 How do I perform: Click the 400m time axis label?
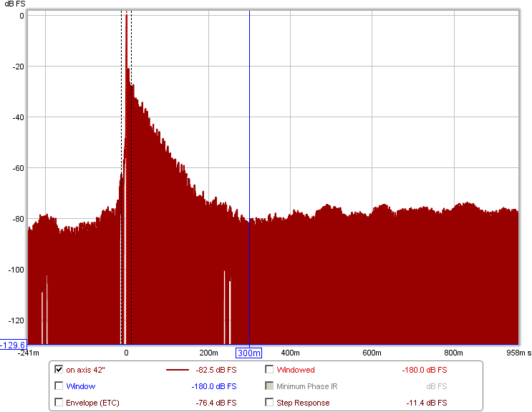point(290,353)
